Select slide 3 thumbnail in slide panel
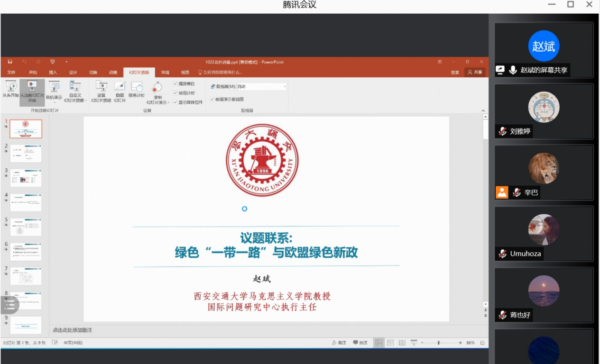600x364 pixels. point(26,178)
